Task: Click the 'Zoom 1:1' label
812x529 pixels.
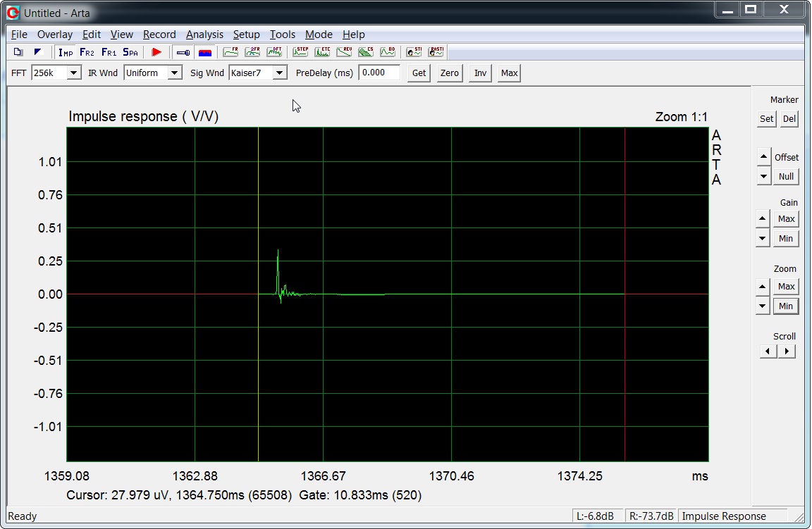Action: click(681, 117)
